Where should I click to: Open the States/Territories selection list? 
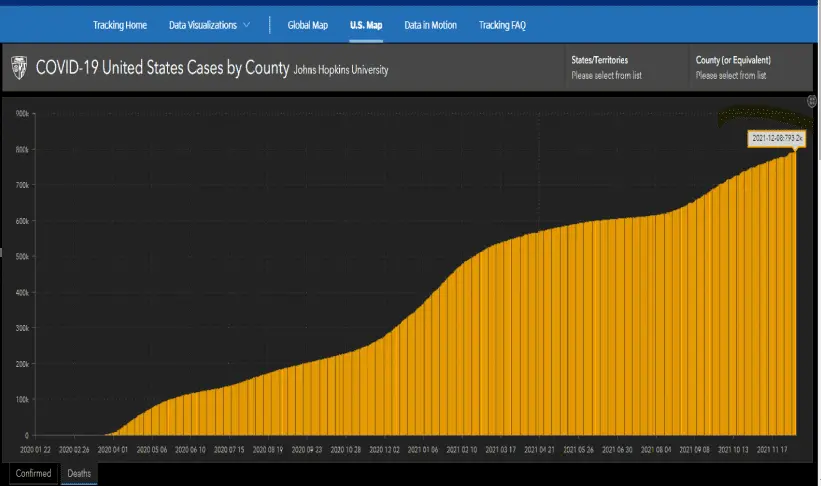click(x=620, y=68)
